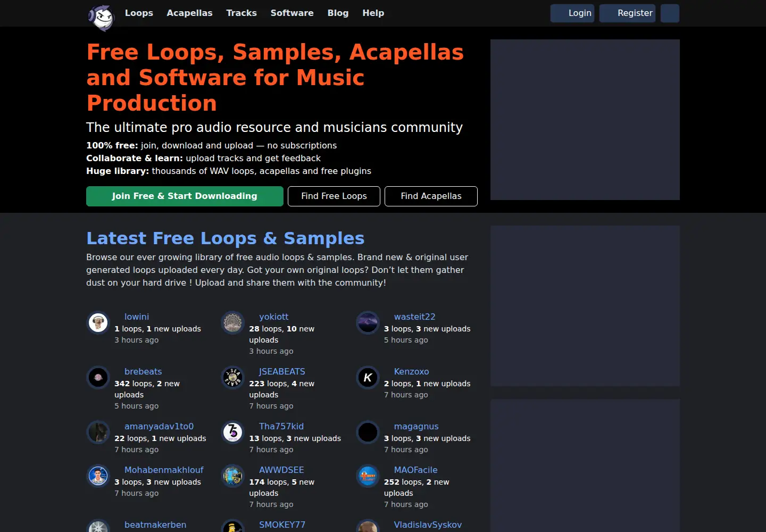Open JSEABEATS' avatar icon

[x=232, y=377]
